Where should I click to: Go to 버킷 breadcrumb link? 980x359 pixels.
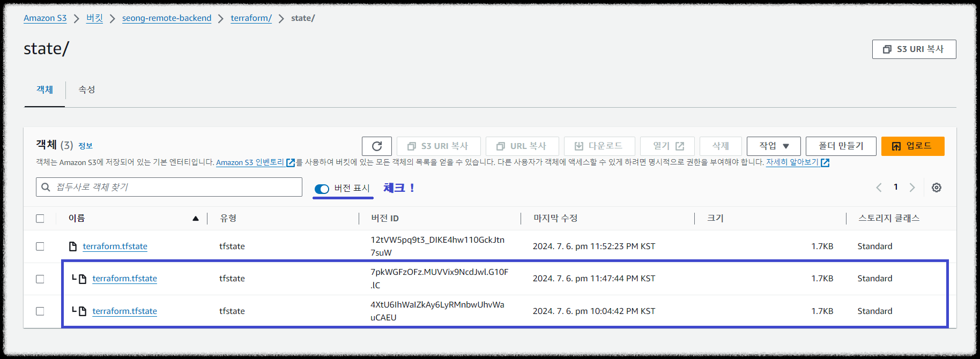[x=94, y=18]
